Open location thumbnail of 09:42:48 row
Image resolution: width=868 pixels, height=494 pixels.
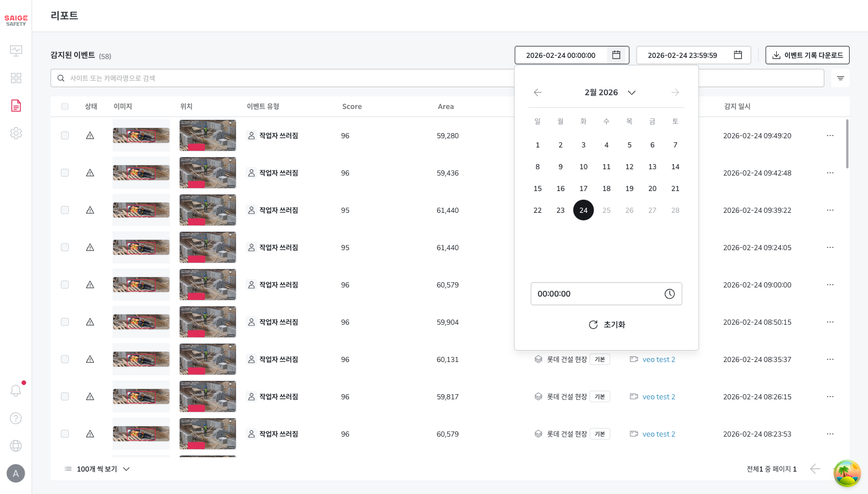point(208,173)
